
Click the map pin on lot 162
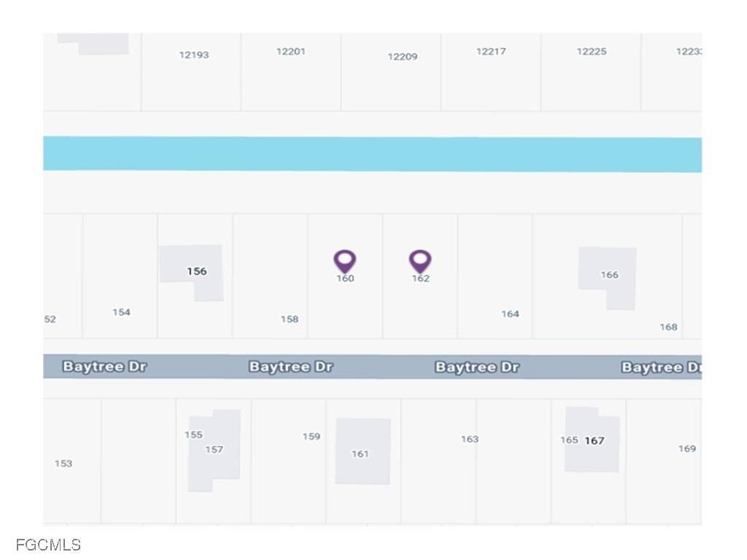point(420,260)
